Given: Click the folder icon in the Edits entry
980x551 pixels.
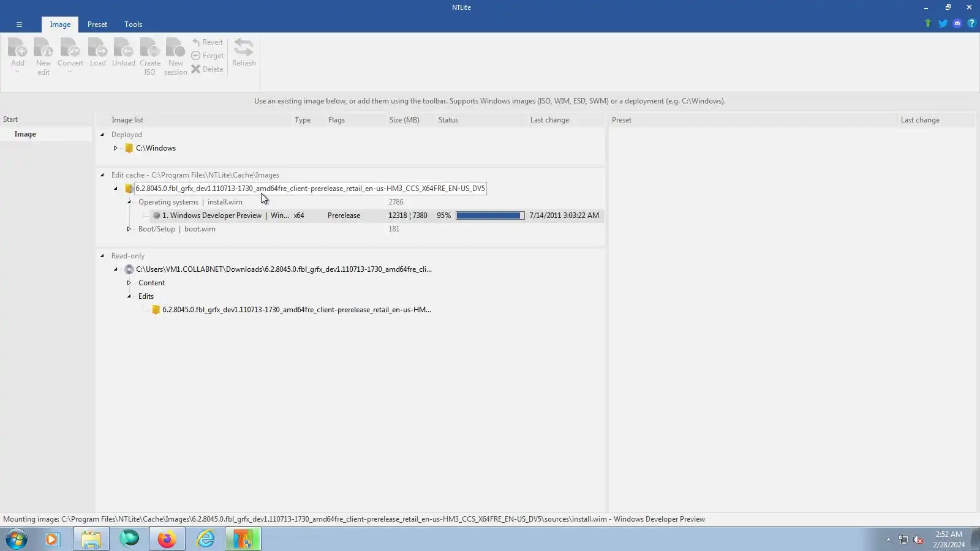Looking at the screenshot, I should tap(156, 310).
